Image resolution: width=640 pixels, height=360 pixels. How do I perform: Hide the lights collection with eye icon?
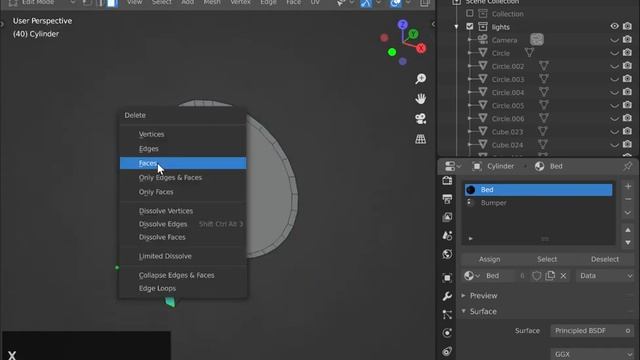pos(614,27)
